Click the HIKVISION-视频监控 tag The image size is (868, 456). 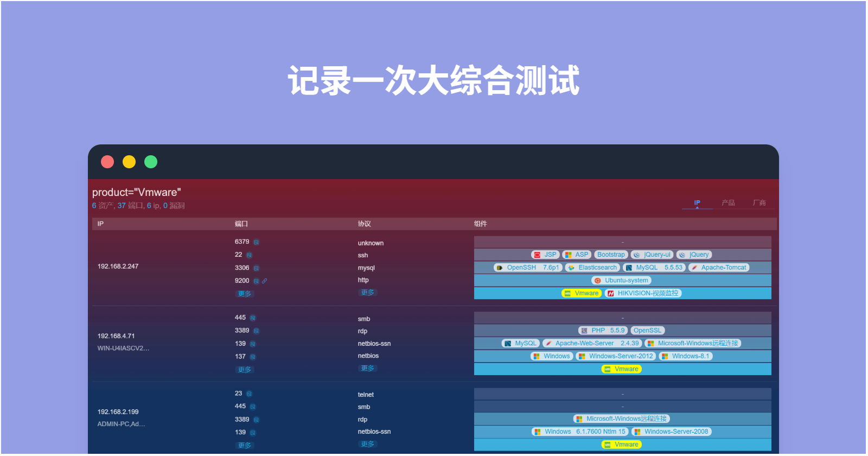pos(643,293)
